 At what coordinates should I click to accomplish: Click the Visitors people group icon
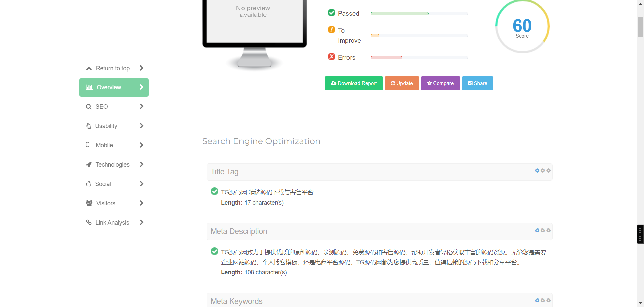(x=89, y=203)
